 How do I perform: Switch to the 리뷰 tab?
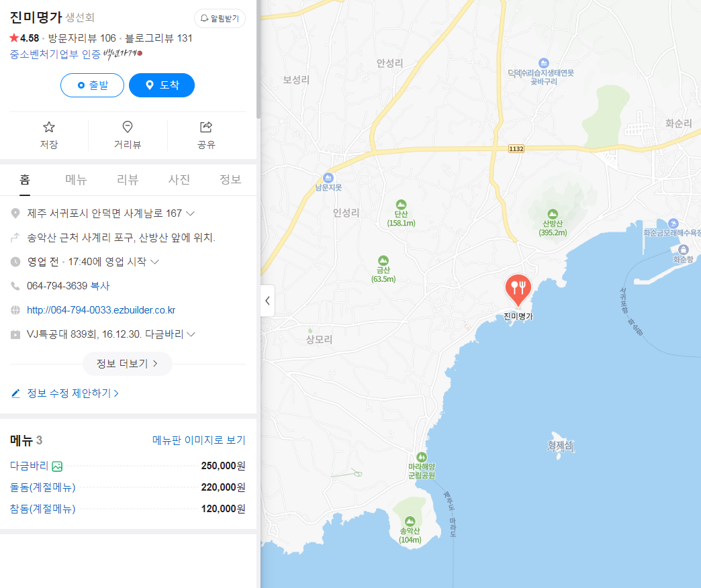tap(128, 180)
